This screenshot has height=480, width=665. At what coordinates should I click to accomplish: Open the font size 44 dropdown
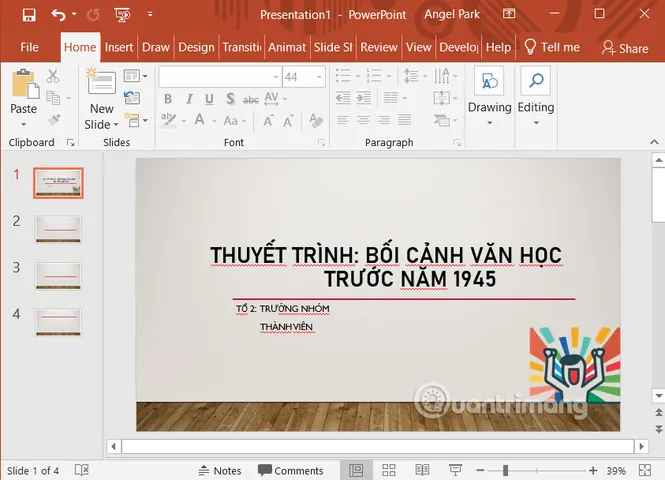click(x=319, y=77)
